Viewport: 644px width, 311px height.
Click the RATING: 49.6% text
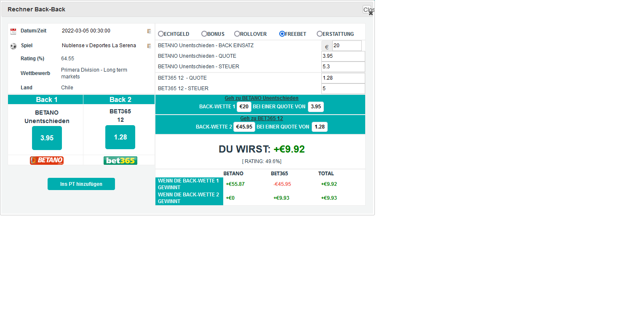[x=262, y=161]
